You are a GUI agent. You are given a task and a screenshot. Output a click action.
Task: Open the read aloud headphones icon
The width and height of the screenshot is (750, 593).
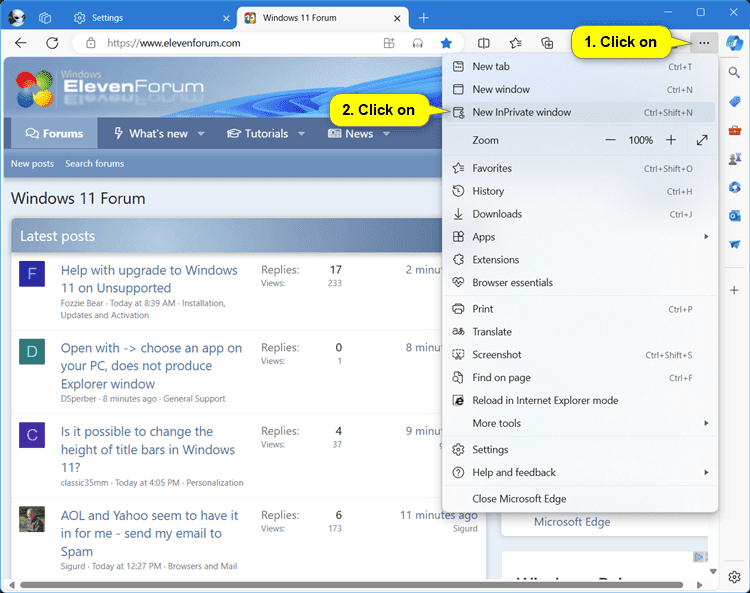418,44
